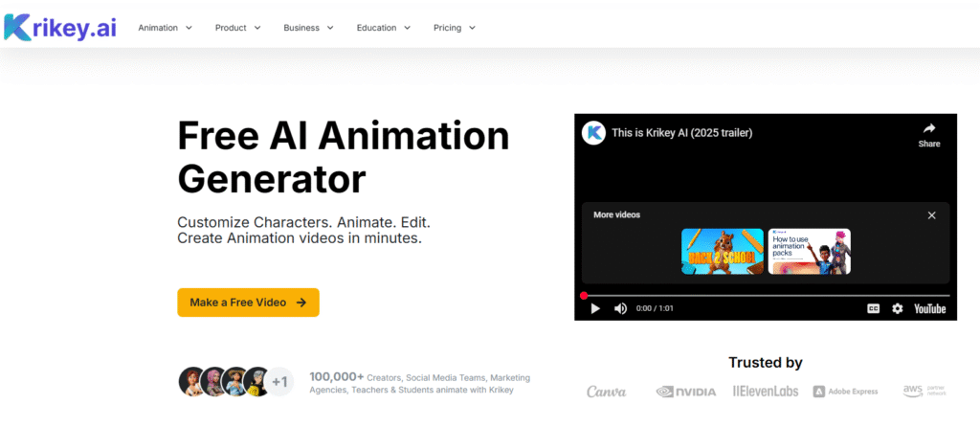
Task: Click the video title This is Krikey AI
Action: point(681,132)
